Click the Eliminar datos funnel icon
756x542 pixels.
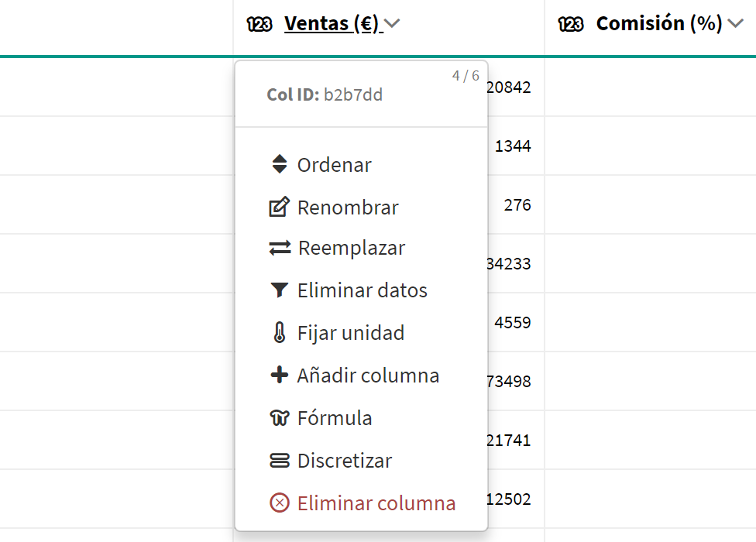coord(279,290)
